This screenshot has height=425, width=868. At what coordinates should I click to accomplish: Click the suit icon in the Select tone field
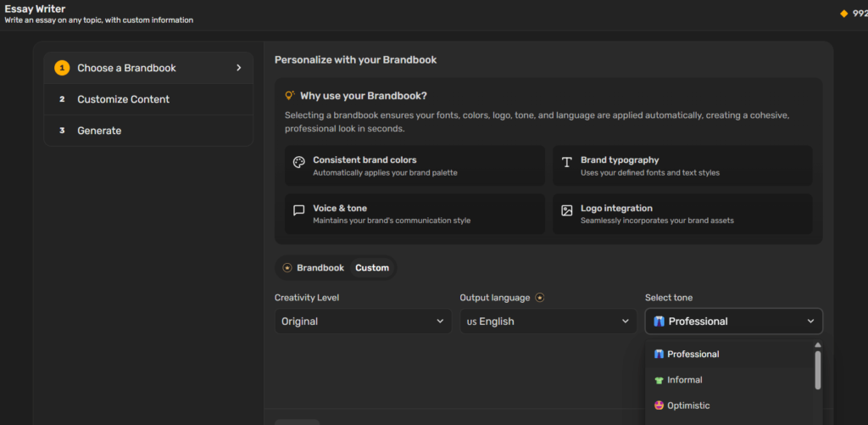tap(659, 322)
